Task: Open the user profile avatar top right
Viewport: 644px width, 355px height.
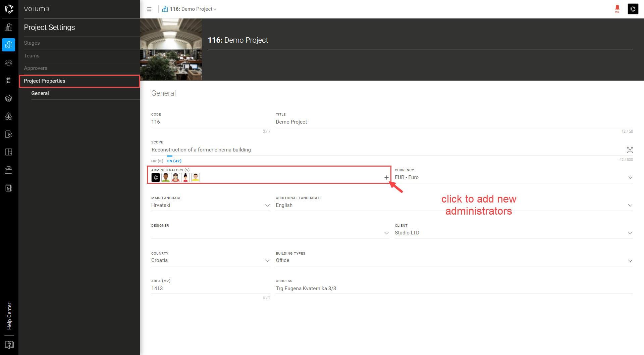Action: (633, 9)
